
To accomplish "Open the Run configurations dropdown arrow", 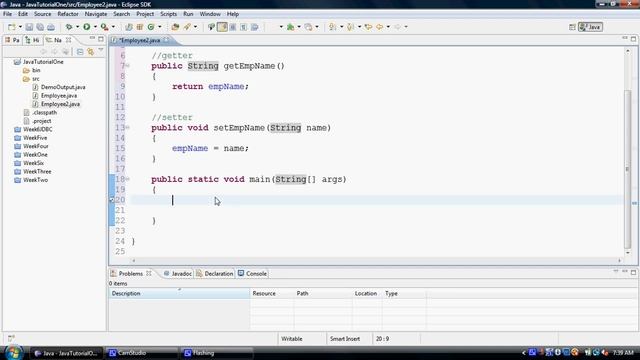I will [95, 27].
